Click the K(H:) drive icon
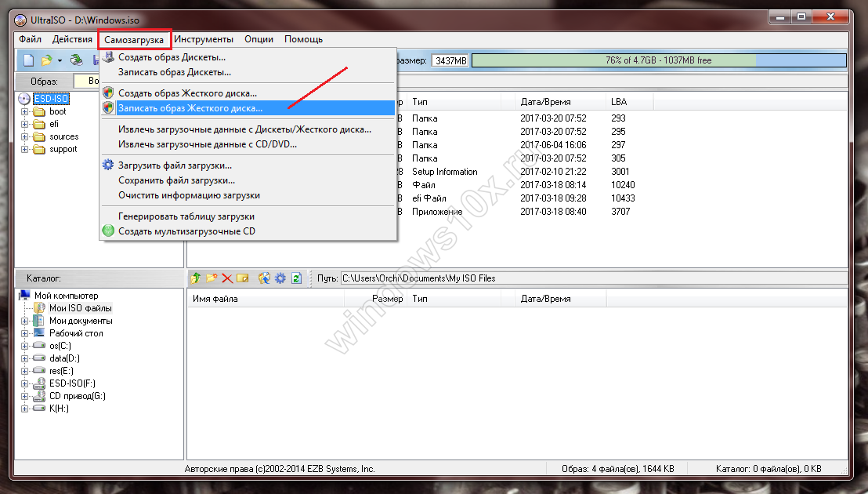This screenshot has width=868, height=494. [38, 409]
